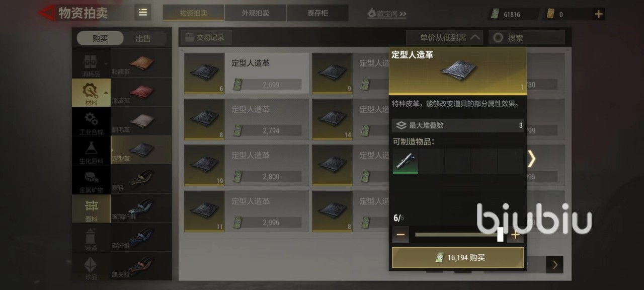Click the plus icon to add currency
The height and width of the screenshot is (290, 644).
coord(599,14)
